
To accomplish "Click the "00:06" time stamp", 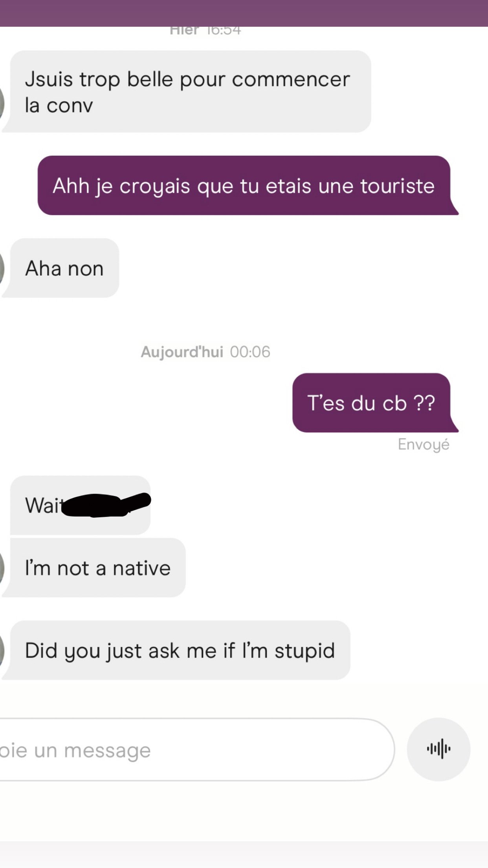I will [250, 352].
